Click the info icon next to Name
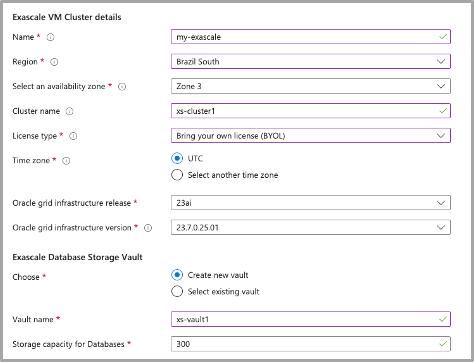 pos(50,37)
